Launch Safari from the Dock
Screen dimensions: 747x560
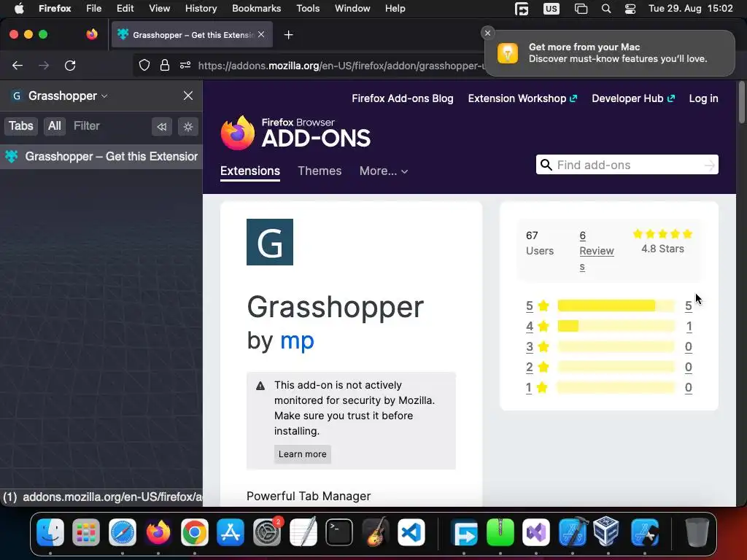pos(123,532)
